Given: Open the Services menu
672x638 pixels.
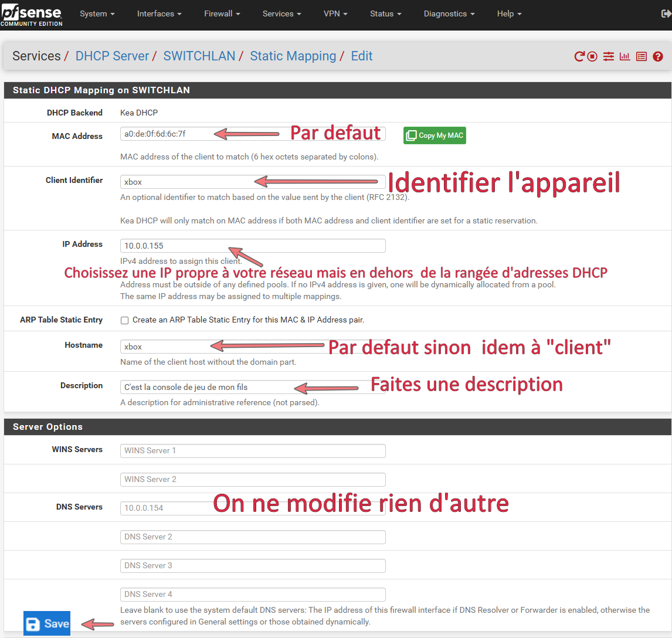Looking at the screenshot, I should point(282,13).
